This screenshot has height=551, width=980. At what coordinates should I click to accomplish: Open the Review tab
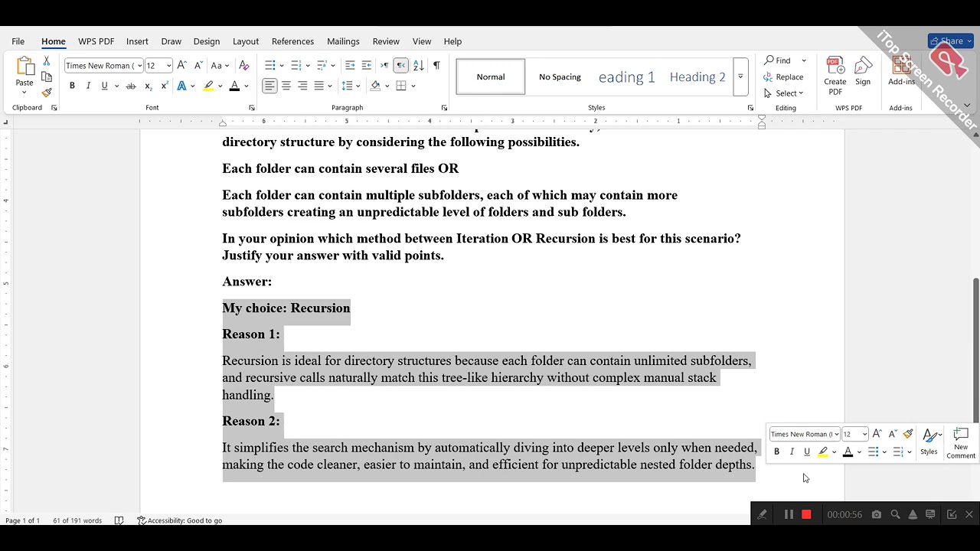point(386,41)
